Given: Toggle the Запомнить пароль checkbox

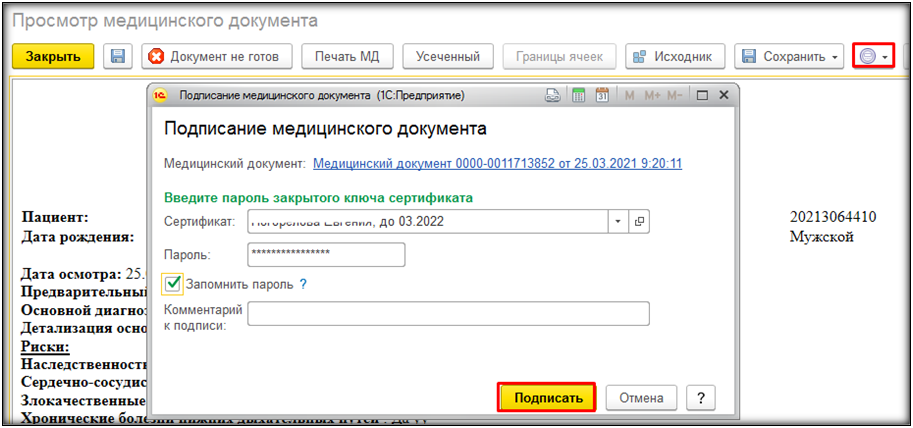Looking at the screenshot, I should [174, 284].
